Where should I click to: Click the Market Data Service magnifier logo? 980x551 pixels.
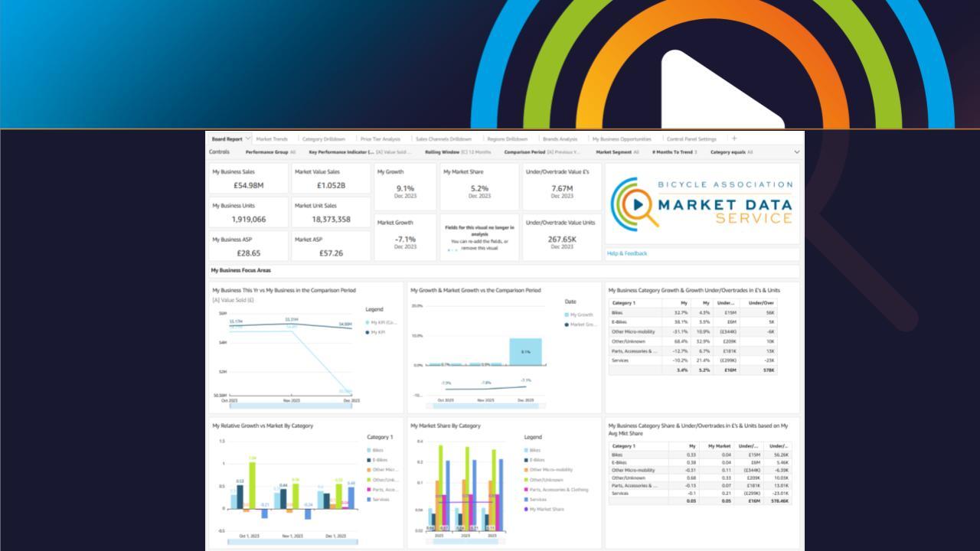[x=635, y=204]
